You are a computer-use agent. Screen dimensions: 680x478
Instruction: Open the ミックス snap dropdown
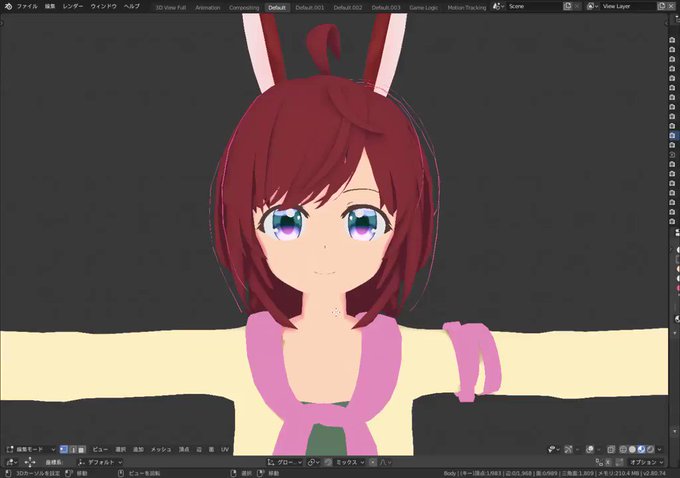(350, 462)
